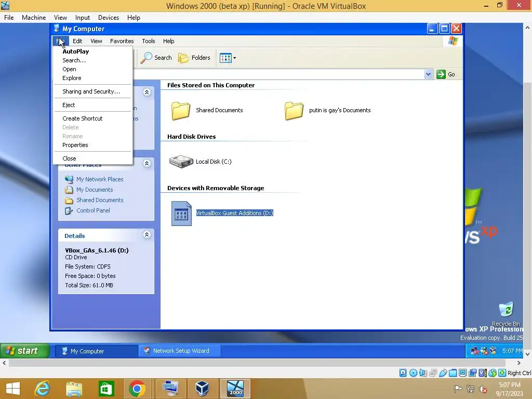Open the Favorites menu in My Computer

coord(122,41)
